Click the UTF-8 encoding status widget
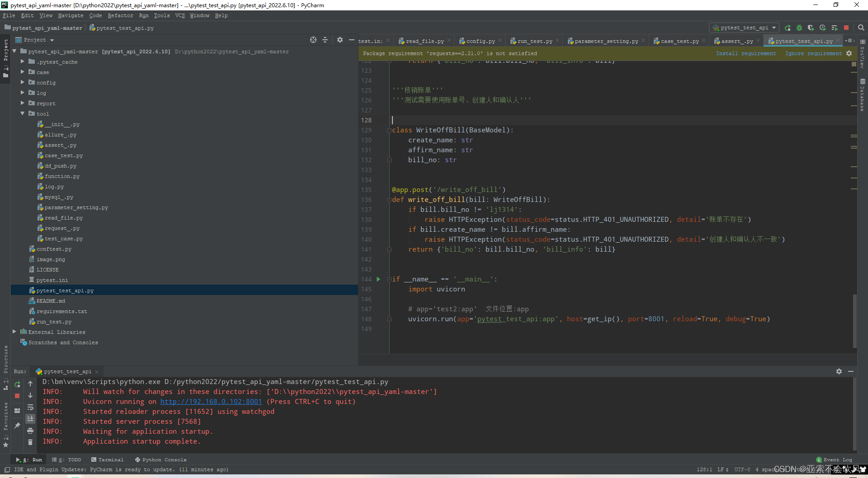 [742, 470]
